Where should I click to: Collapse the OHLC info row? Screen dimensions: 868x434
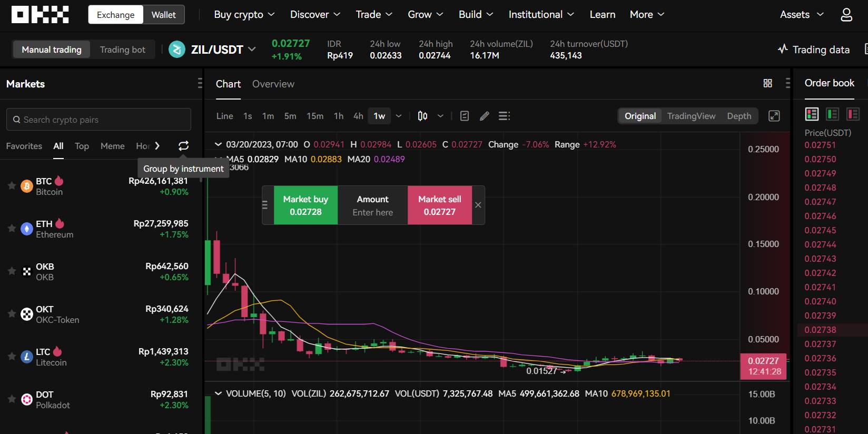[x=218, y=144]
